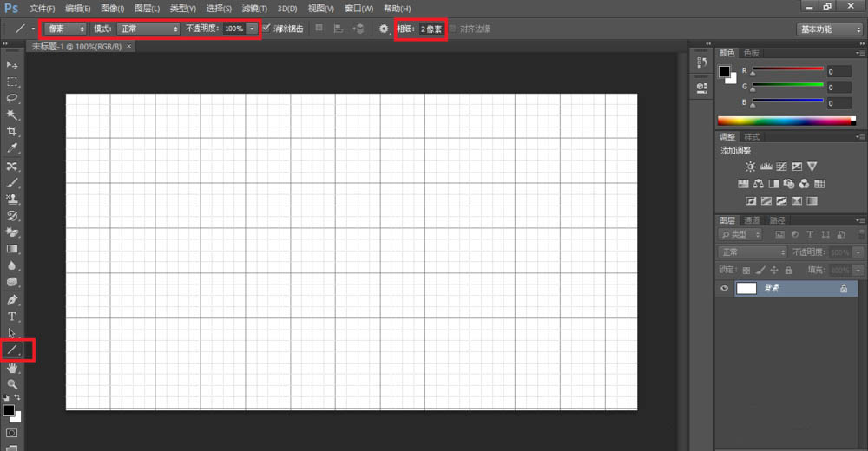
Task: Select the Move tool
Action: pos(11,65)
